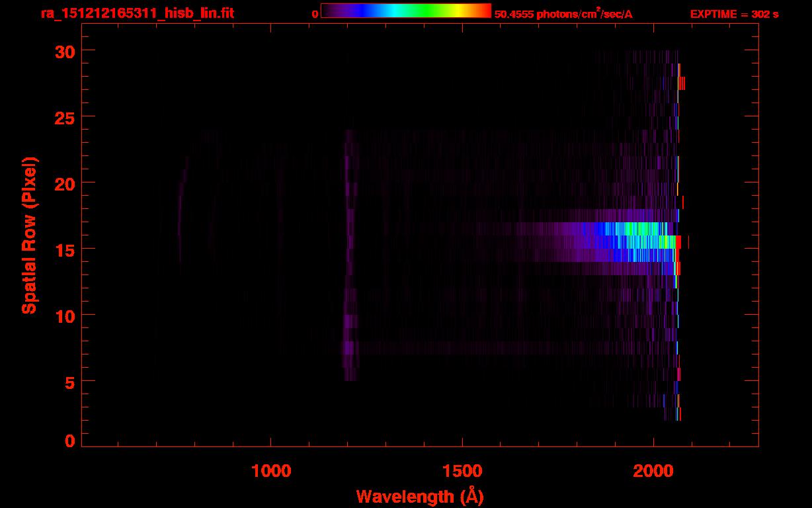The width and height of the screenshot is (812, 508).
Task: Click the x-axis tick label 2000
Action: click(653, 471)
